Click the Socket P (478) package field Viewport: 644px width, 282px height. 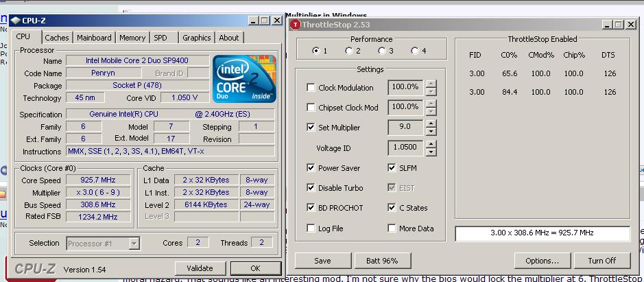pyautogui.click(x=137, y=86)
